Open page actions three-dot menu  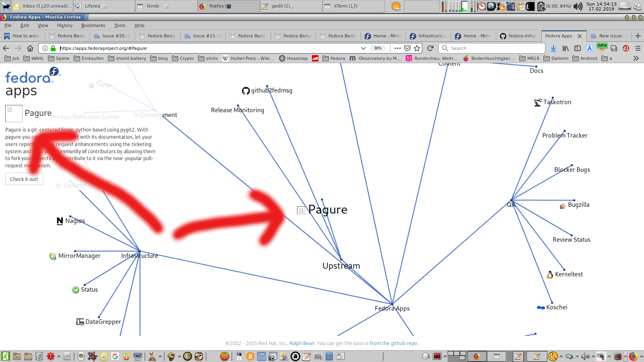[x=398, y=48]
